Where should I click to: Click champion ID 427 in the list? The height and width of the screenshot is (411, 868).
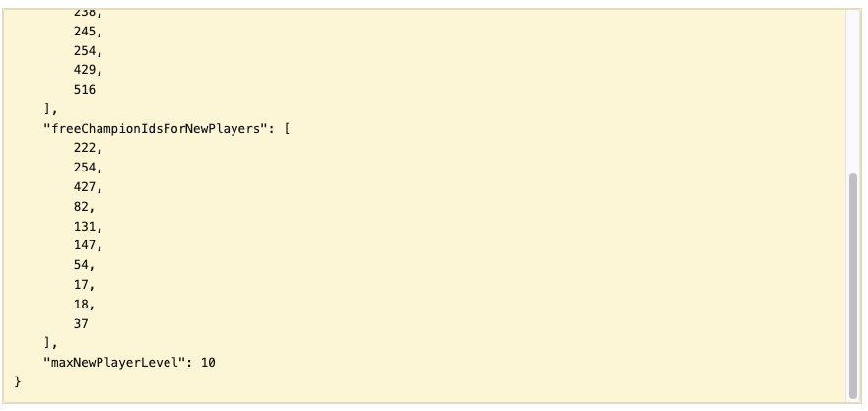coord(86,187)
